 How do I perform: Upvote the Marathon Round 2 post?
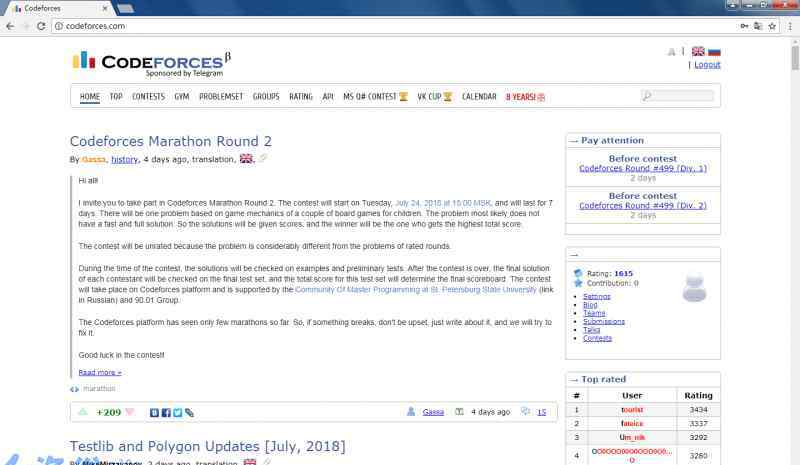click(83, 412)
